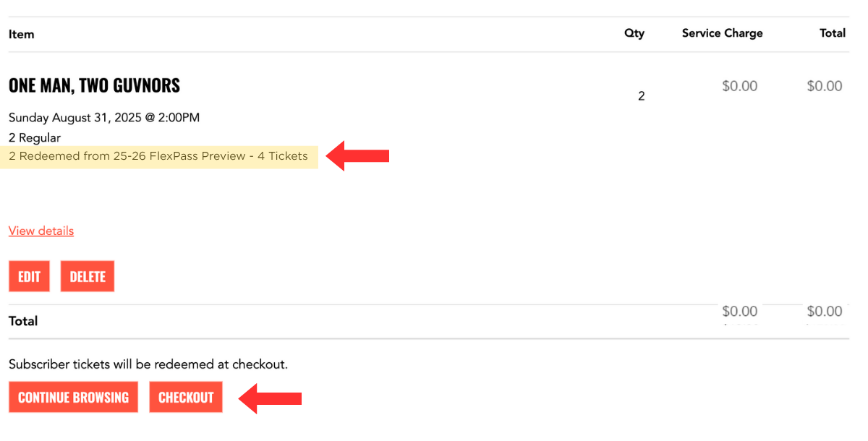The height and width of the screenshot is (441, 868).
Task: Click the highlighted FlexPass Preview redemption text
Action: (158, 156)
